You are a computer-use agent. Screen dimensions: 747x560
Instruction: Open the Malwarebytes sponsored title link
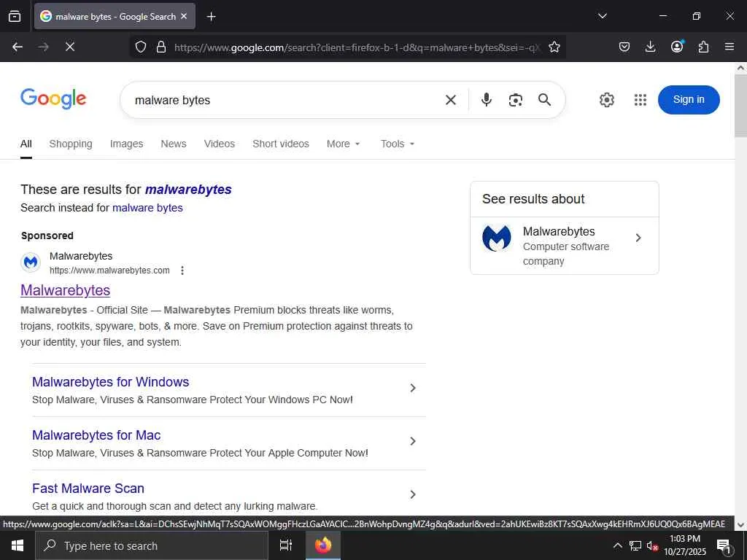[x=65, y=290]
